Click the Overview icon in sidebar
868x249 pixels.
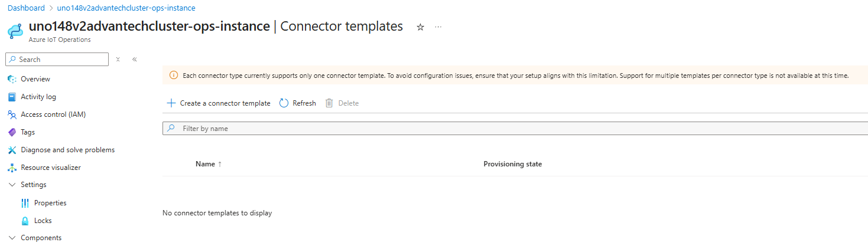pyautogui.click(x=12, y=79)
